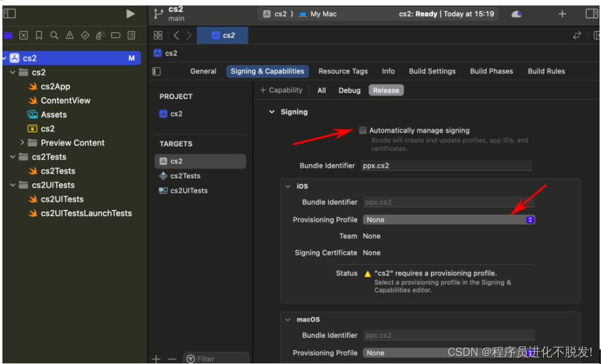Select the Signing & Capabilities tab
Viewport: 602px width, 364px height.
pyautogui.click(x=267, y=71)
